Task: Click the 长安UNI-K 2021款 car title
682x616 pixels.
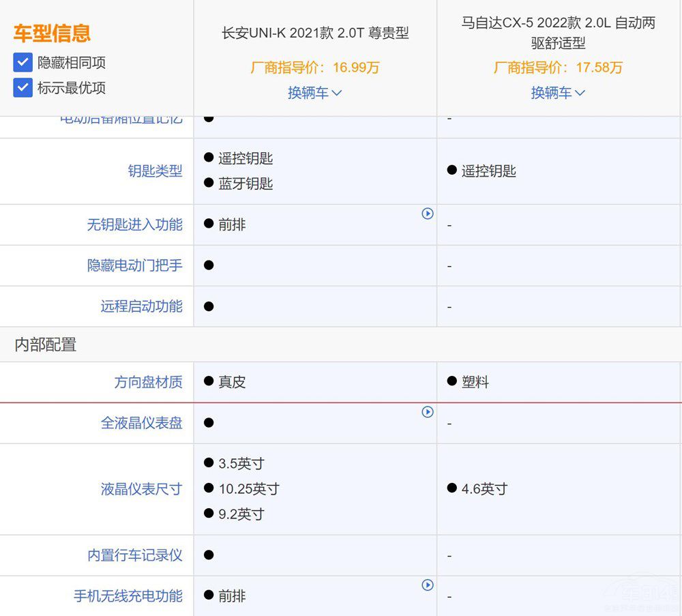Action: coord(315,33)
